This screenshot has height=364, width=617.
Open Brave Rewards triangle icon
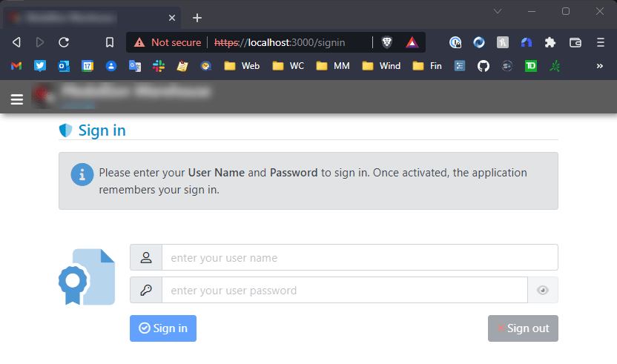412,42
